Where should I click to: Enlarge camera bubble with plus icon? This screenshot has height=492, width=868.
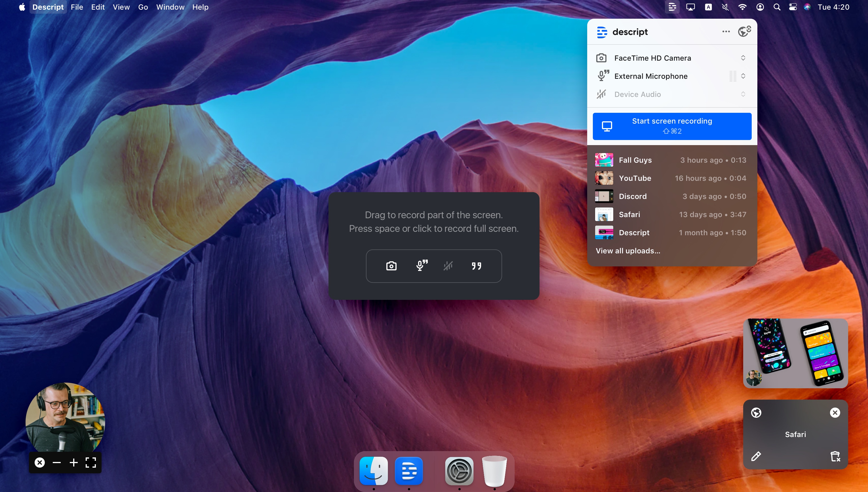tap(73, 462)
